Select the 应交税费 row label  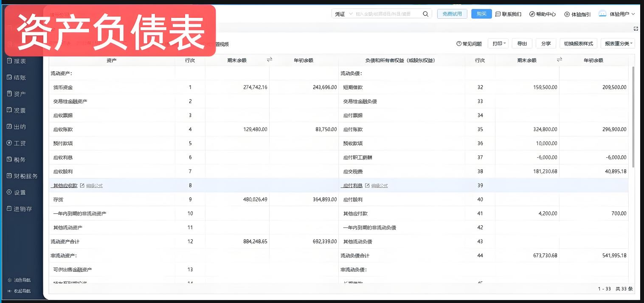353,172
